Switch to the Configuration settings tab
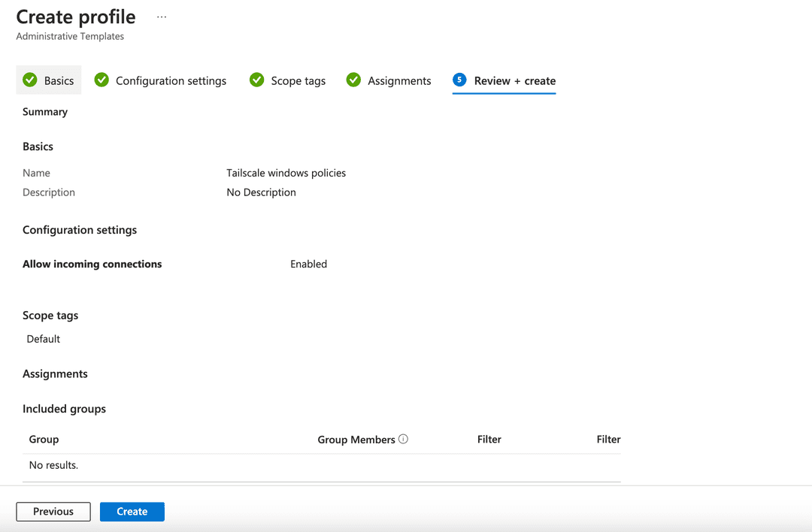 coord(171,80)
